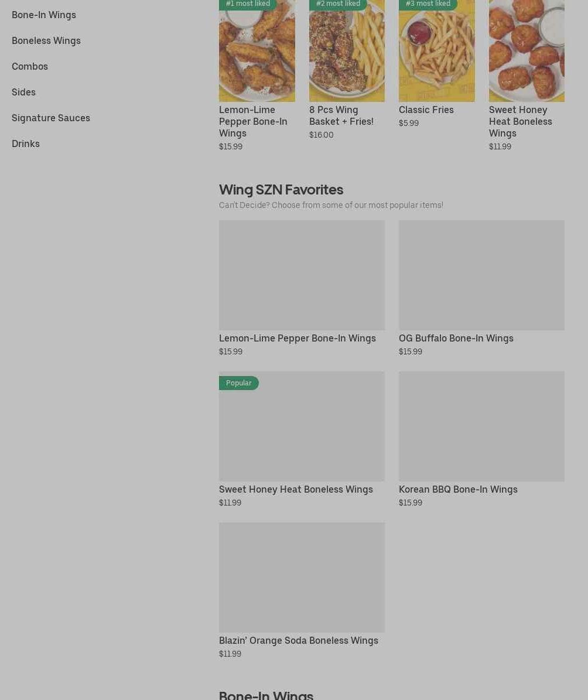Click the Popular-tagged Sweet Honey Heat image
The image size is (588, 700).
click(x=302, y=426)
